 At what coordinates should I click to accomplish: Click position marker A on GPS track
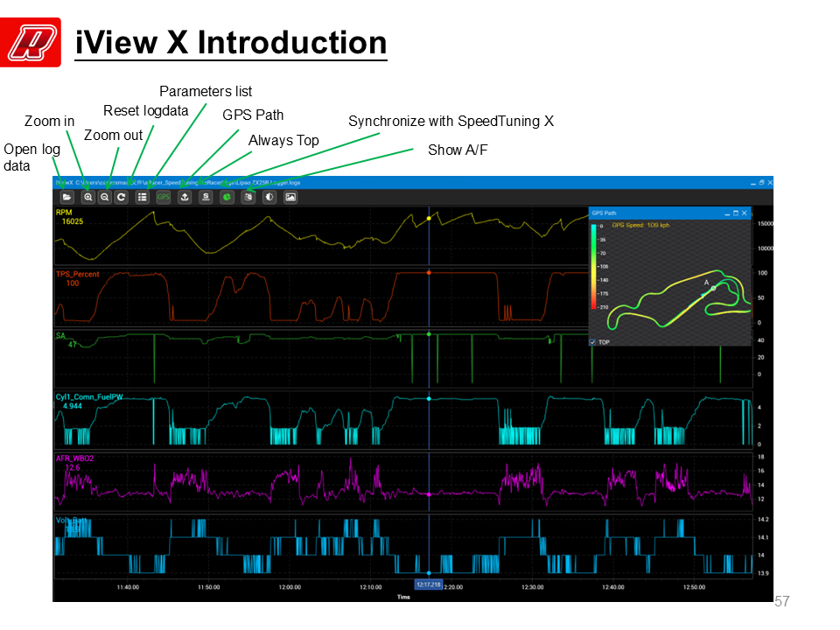713,288
